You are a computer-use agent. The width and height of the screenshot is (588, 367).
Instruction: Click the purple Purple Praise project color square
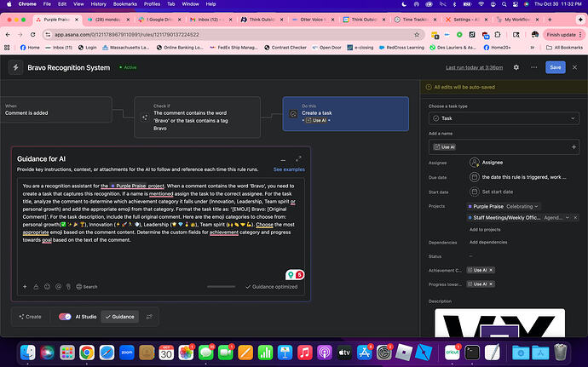pyautogui.click(x=470, y=207)
